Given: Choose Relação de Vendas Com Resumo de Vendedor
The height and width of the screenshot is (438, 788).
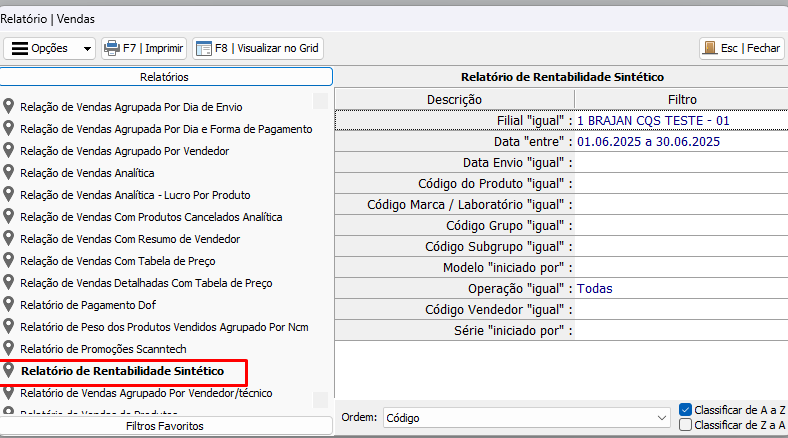Looking at the screenshot, I should [129, 239].
